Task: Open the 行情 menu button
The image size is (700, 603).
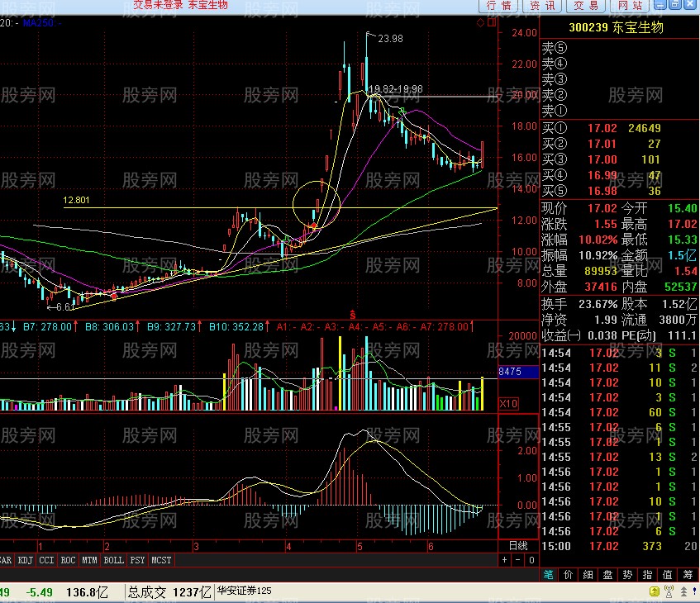Action: click(498, 6)
